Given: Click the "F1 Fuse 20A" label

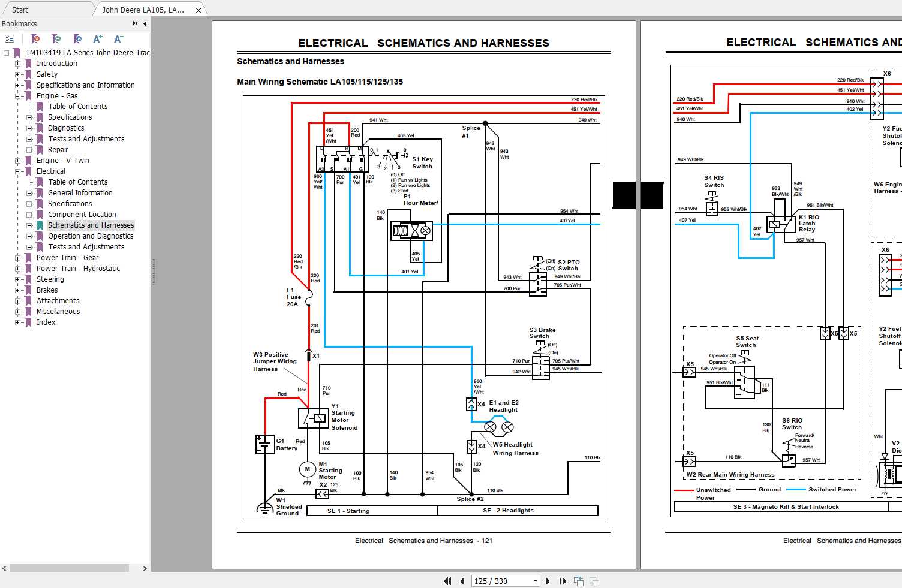Looking at the screenshot, I should tap(294, 297).
